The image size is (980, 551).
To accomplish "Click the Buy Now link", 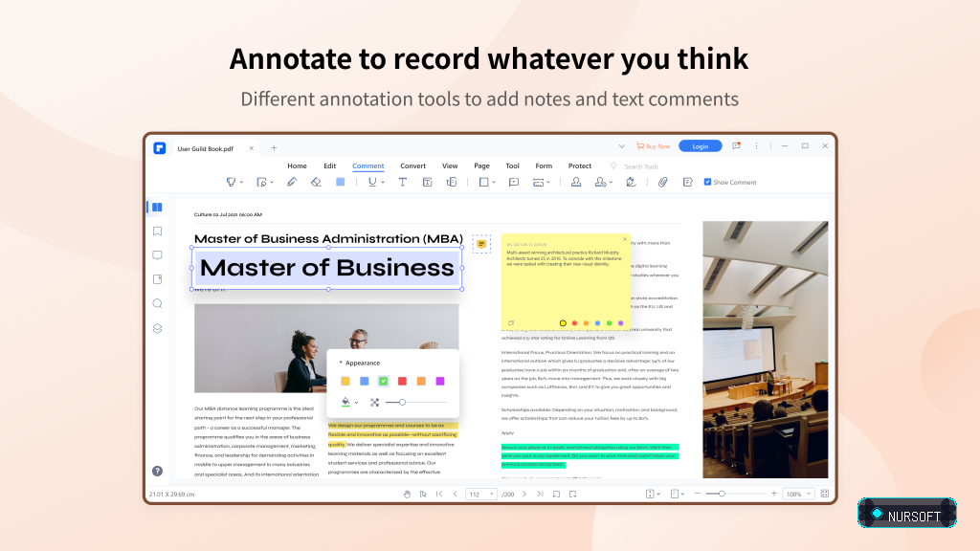I will tap(653, 146).
